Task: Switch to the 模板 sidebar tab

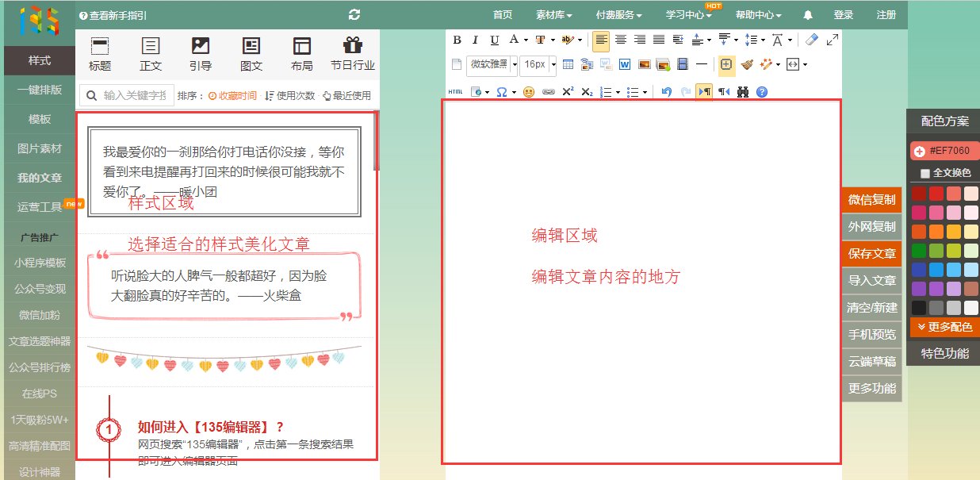Action: point(39,119)
